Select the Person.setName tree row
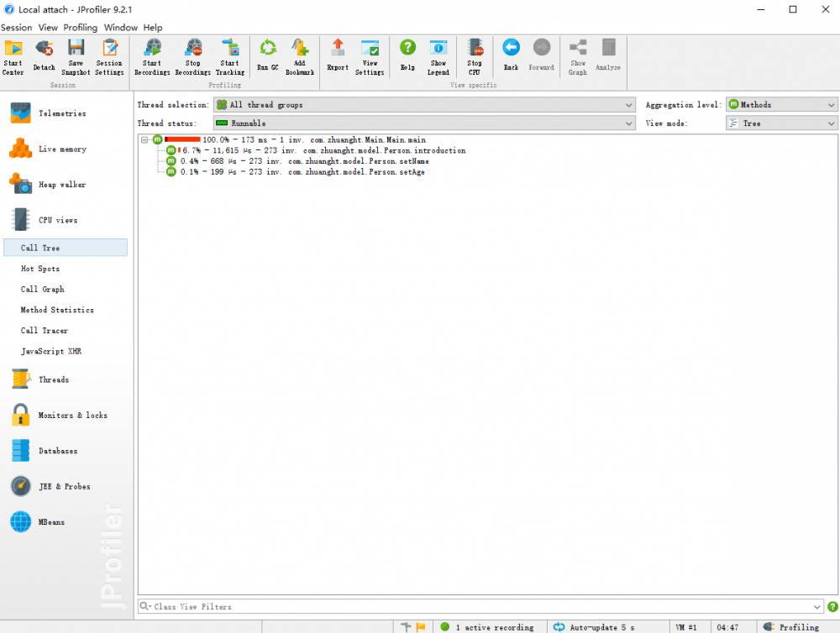This screenshot has height=633, width=840. click(x=297, y=161)
